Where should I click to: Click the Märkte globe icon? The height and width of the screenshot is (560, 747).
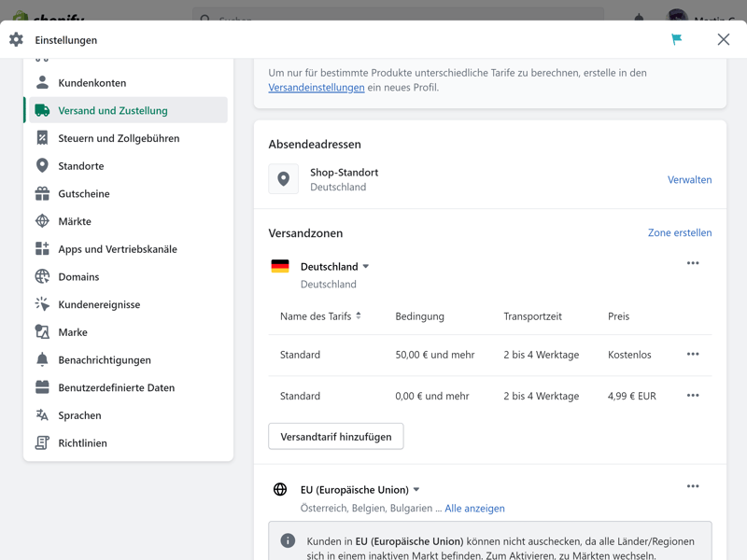tap(42, 221)
